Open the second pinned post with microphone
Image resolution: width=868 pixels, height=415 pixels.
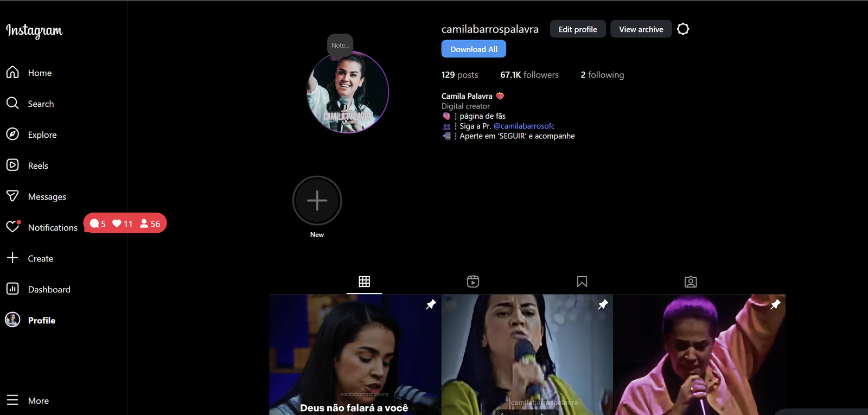(527, 355)
